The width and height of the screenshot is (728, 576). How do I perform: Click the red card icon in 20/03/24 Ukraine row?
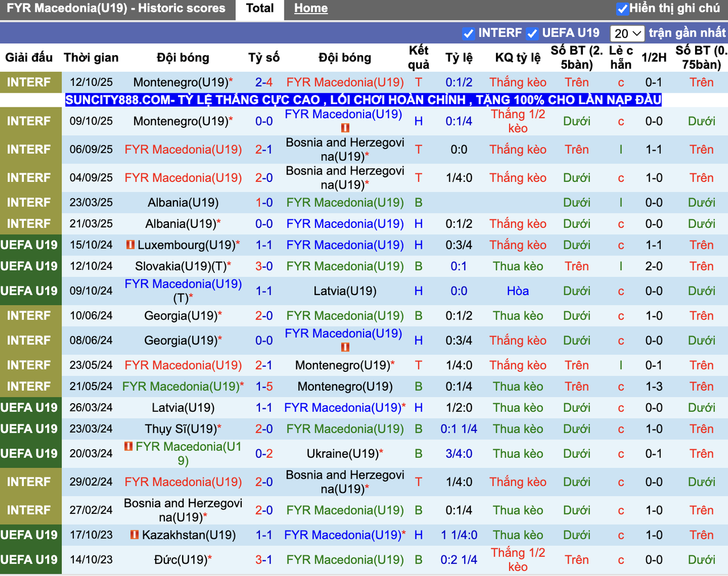click(x=129, y=447)
